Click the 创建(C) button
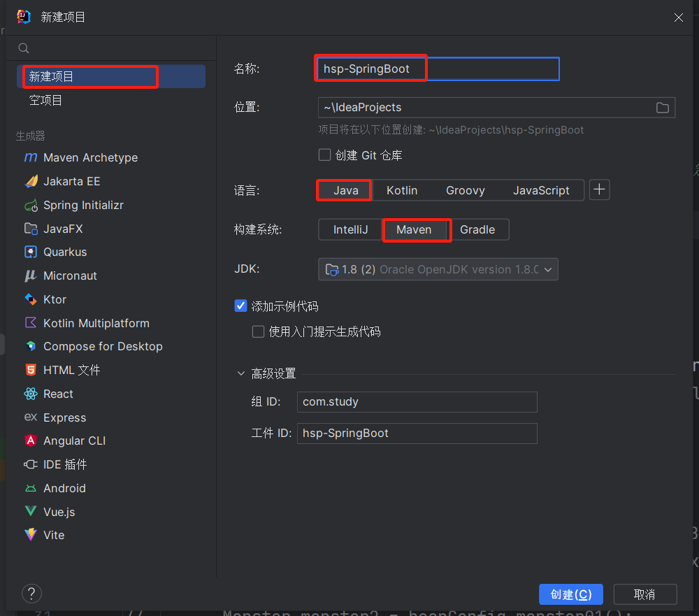699x616 pixels. tap(570, 594)
